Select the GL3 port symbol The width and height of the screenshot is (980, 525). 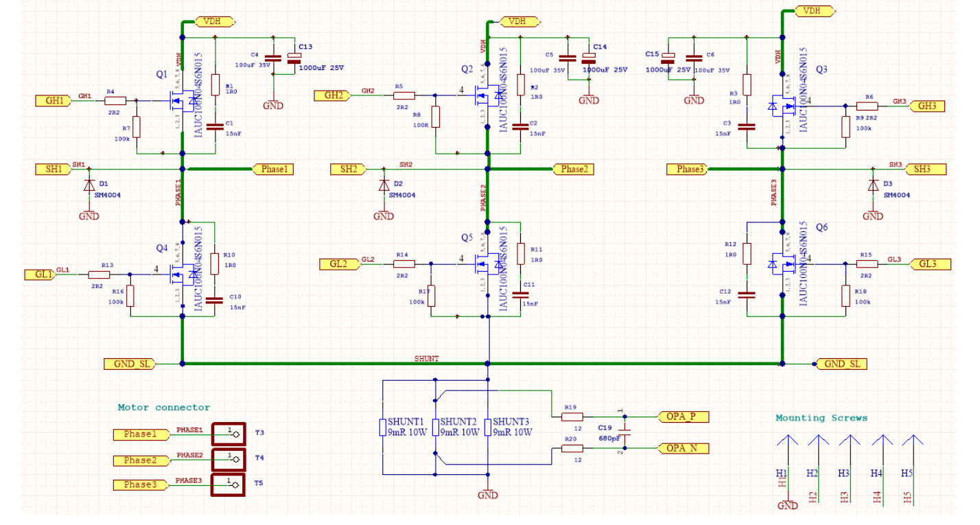click(931, 264)
